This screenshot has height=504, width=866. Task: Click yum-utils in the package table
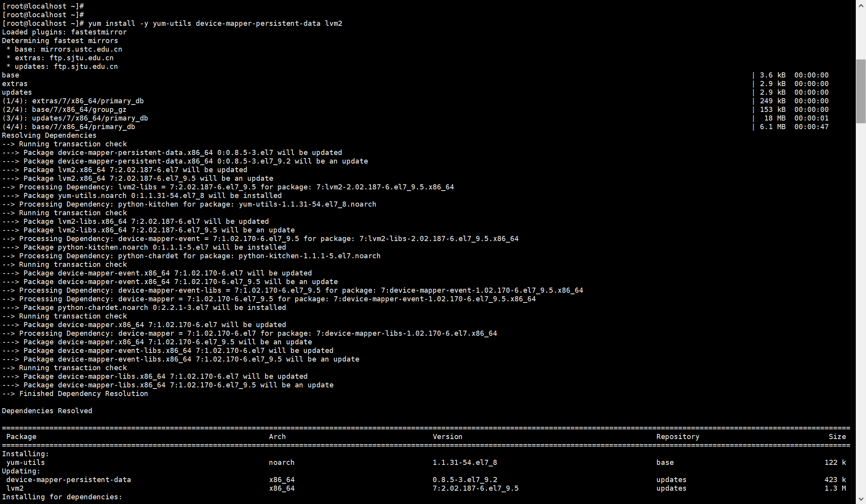point(25,463)
